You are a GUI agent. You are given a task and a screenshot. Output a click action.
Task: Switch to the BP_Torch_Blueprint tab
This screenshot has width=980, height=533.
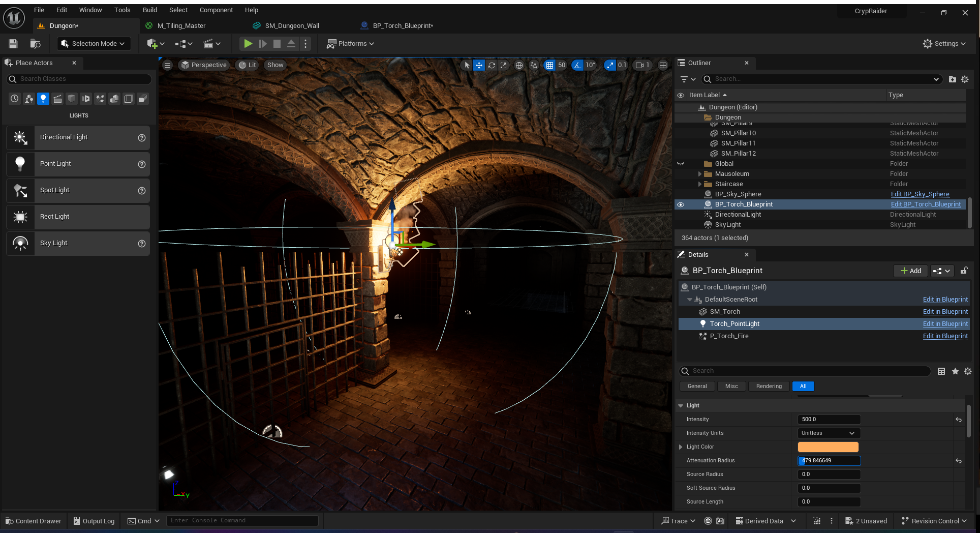pyautogui.click(x=403, y=25)
